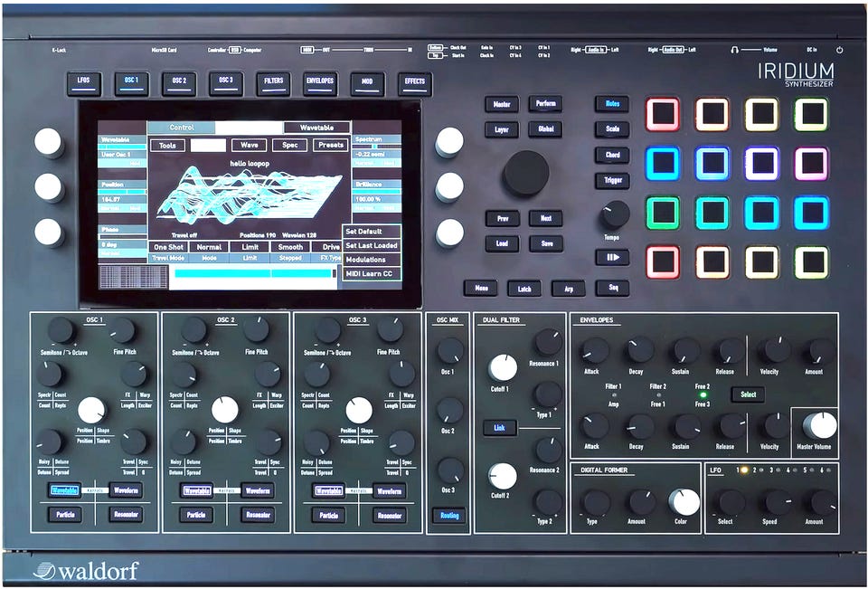Image resolution: width=868 pixels, height=589 pixels.
Task: Choose Set Default from the context menu
Action: (x=372, y=231)
